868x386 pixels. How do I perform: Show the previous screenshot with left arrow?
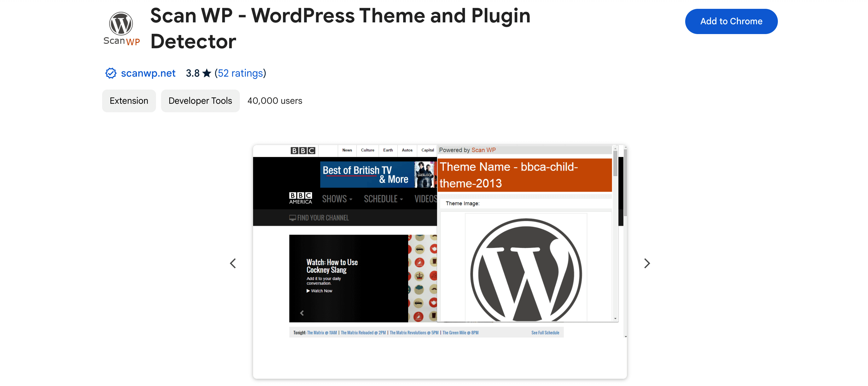coord(233,263)
